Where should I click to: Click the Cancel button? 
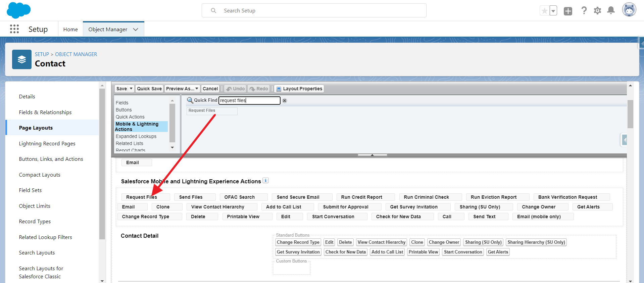(x=210, y=89)
